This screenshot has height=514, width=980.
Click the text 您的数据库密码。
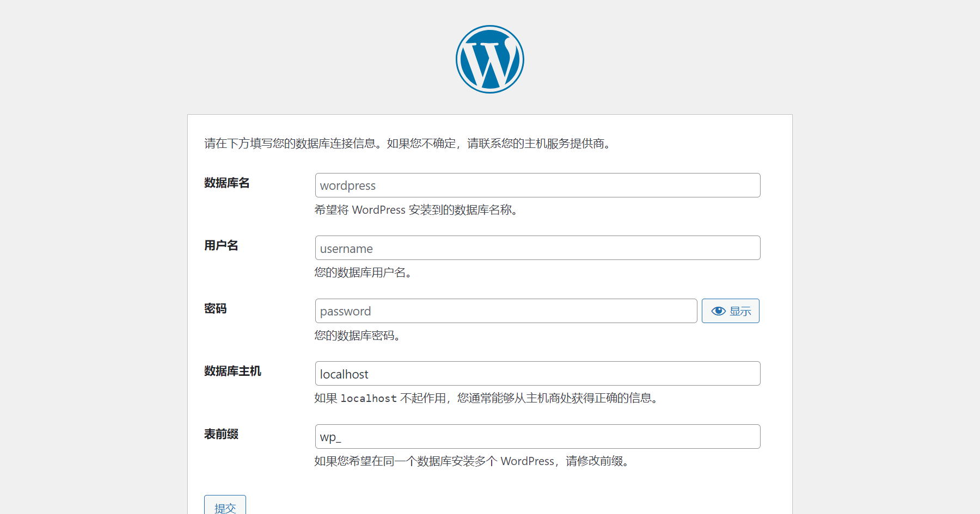coord(358,336)
